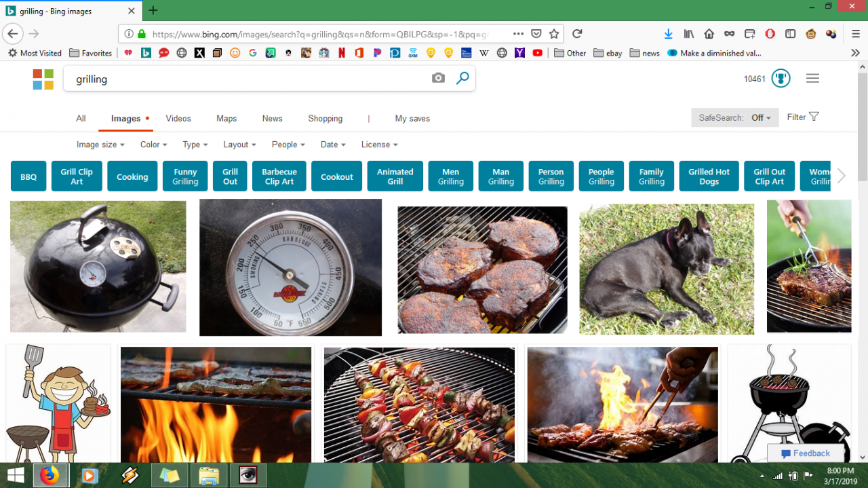868x488 pixels.
Task: Open the grill thermometer gauge thumbnail
Action: pos(290,267)
